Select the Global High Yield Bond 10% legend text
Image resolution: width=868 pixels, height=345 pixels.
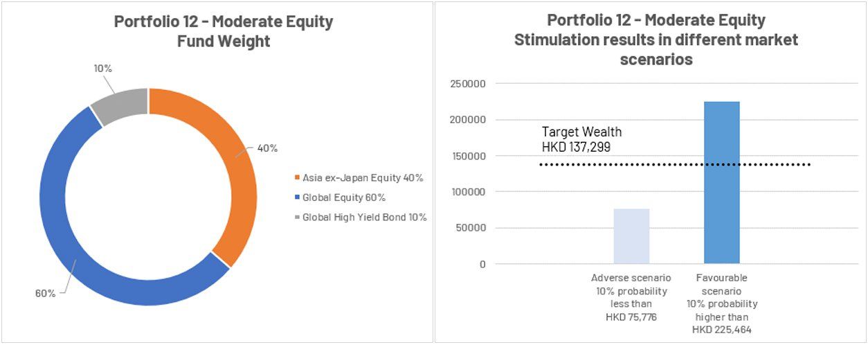tap(364, 218)
